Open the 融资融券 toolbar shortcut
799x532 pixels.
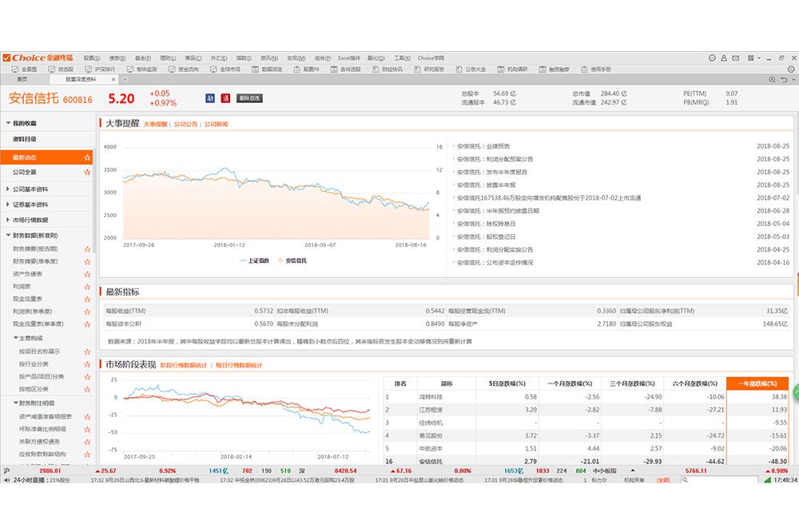(x=555, y=69)
